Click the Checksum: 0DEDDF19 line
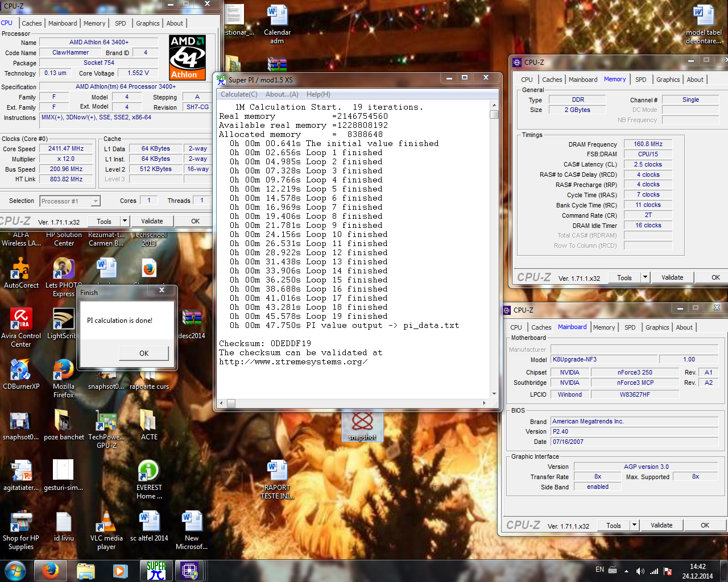Screen dimensions: 728x582 click(265, 343)
